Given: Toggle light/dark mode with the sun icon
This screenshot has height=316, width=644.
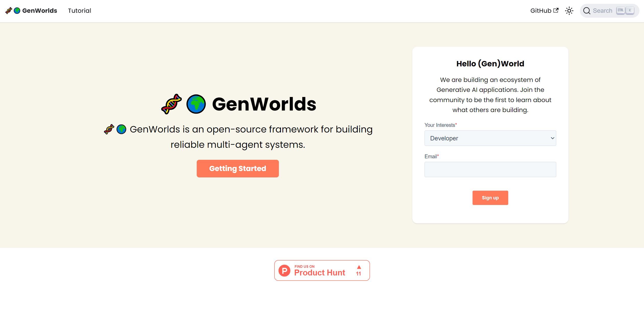Looking at the screenshot, I should click(569, 11).
